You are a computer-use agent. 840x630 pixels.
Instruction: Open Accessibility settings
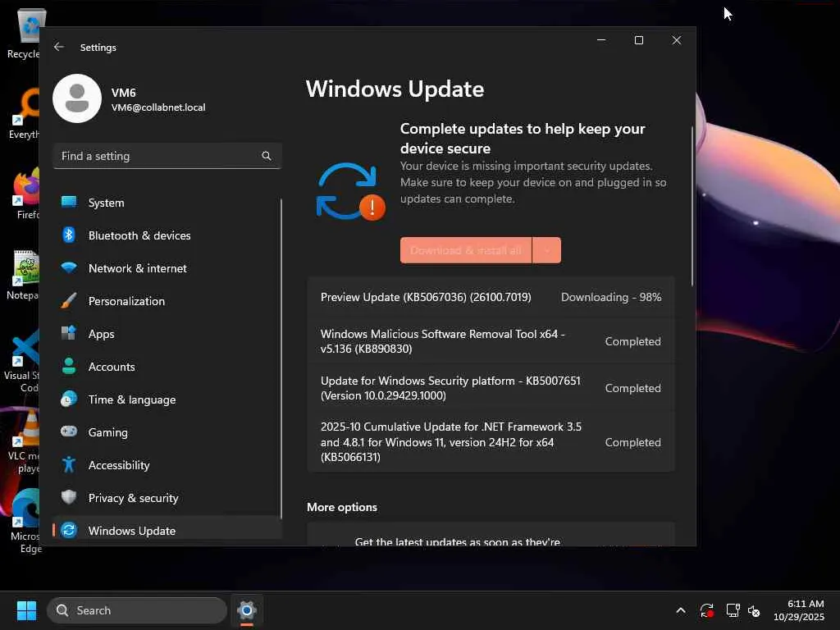[x=167, y=465]
